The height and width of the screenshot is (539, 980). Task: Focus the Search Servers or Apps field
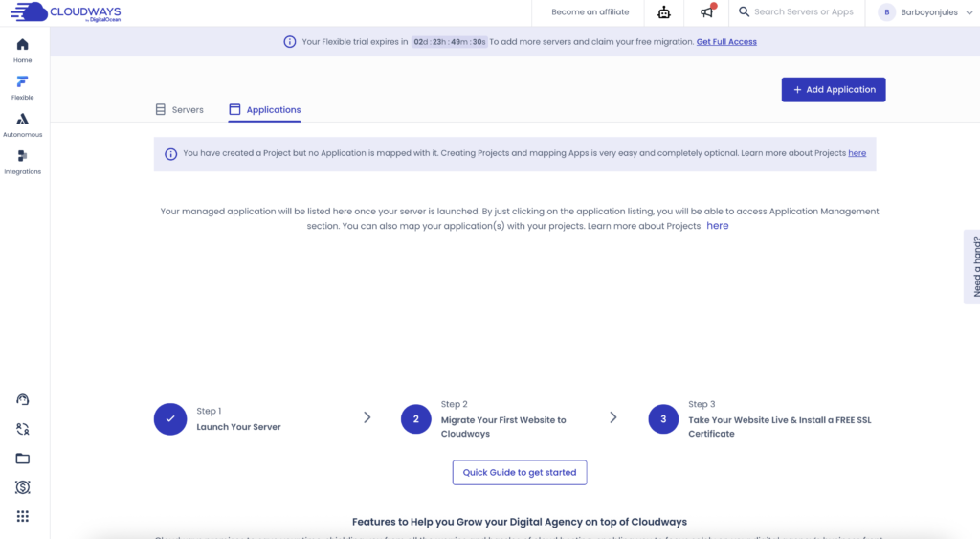802,12
